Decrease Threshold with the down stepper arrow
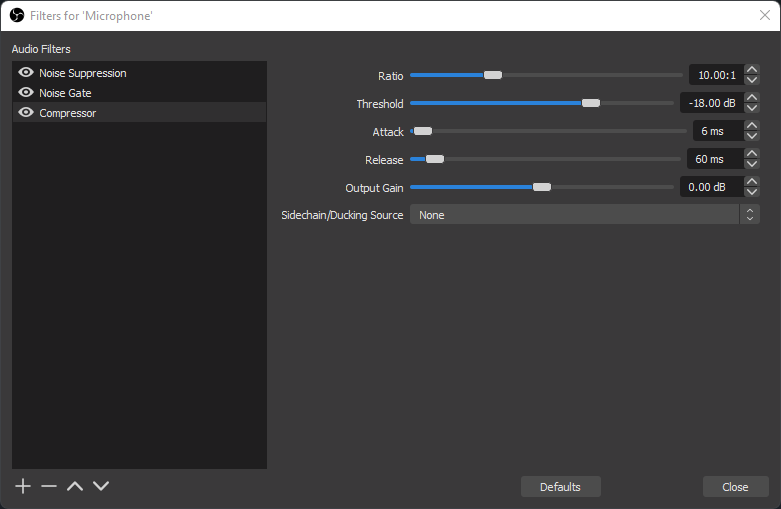 pyautogui.click(x=752, y=108)
